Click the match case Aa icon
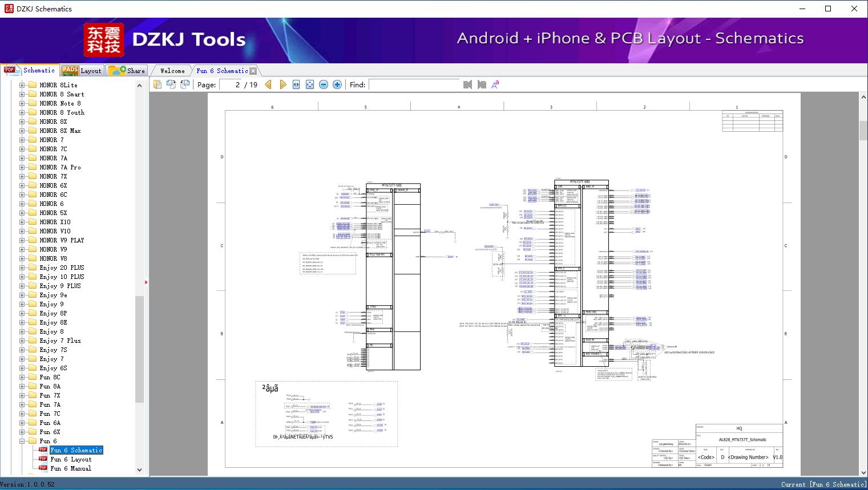This screenshot has width=868, height=490. pos(495,84)
